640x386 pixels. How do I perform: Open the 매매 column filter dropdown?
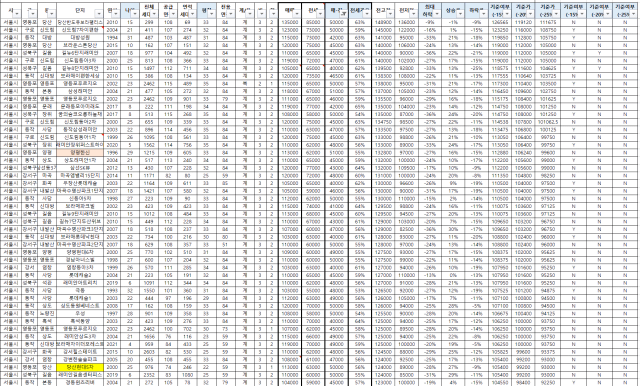click(297, 14)
